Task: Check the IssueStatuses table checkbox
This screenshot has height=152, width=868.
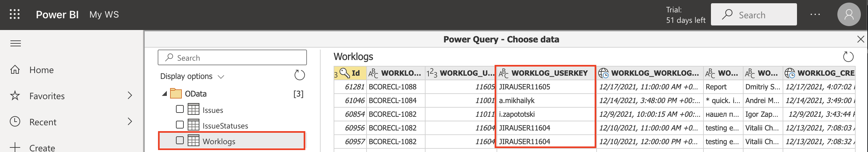Action: click(180, 125)
